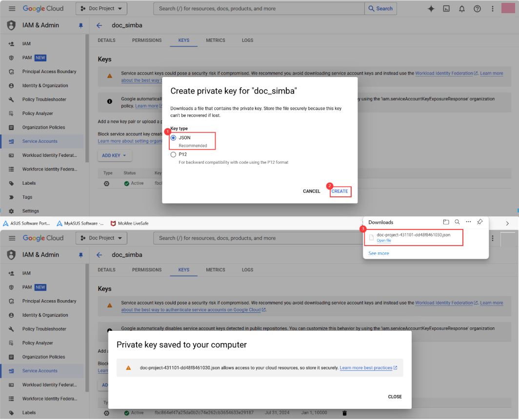Open the ADD KEY dropdown in the upper console
This screenshot has width=519, height=420.
[115, 155]
